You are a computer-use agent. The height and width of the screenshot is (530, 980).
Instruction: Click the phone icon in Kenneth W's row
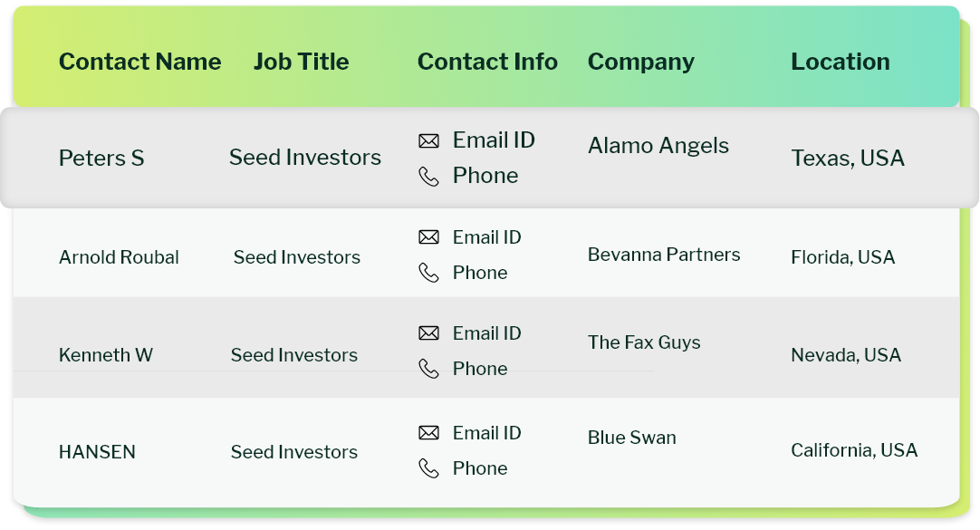coord(428,369)
